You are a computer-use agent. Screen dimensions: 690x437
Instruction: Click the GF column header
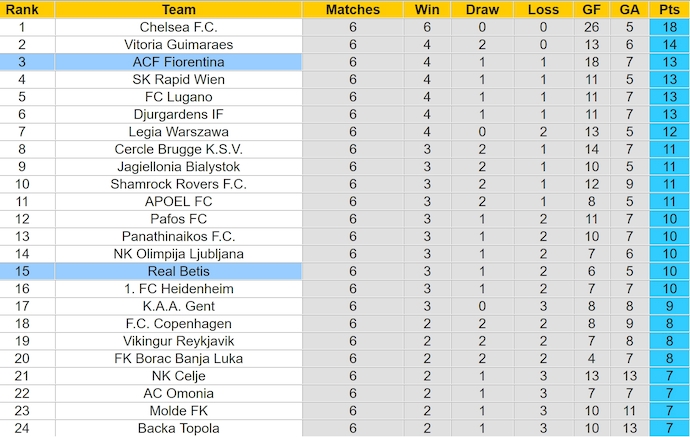tap(591, 9)
